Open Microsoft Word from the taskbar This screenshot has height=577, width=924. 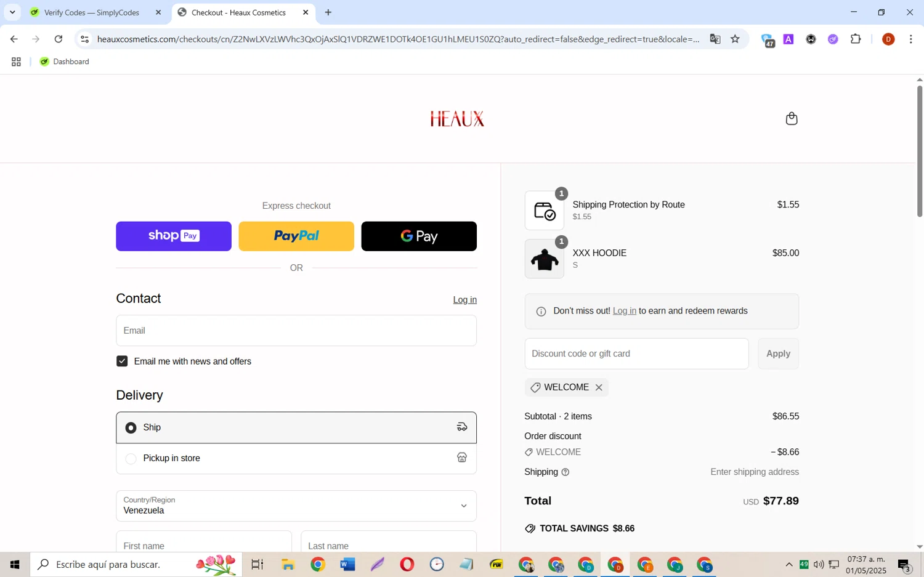pos(347,564)
